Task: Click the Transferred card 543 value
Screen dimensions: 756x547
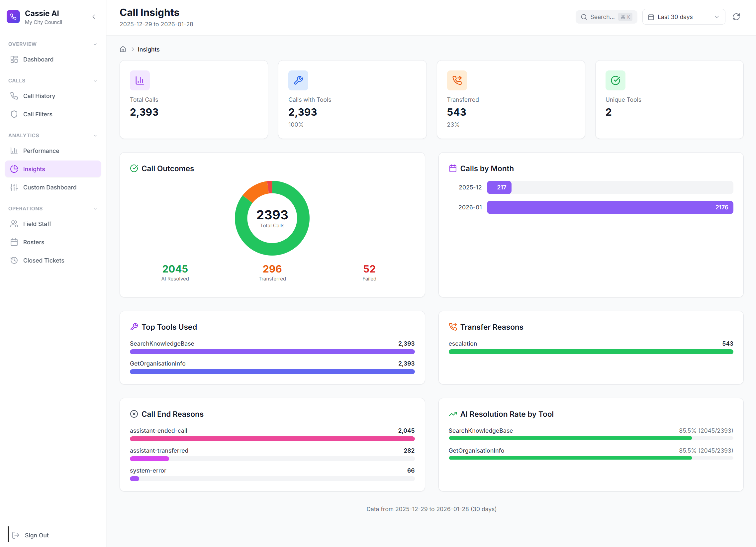Action: pos(456,112)
